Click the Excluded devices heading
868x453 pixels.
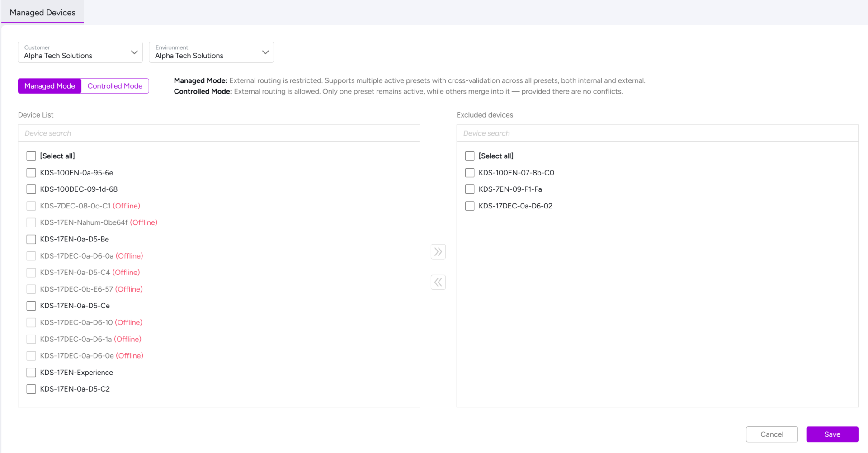click(485, 115)
